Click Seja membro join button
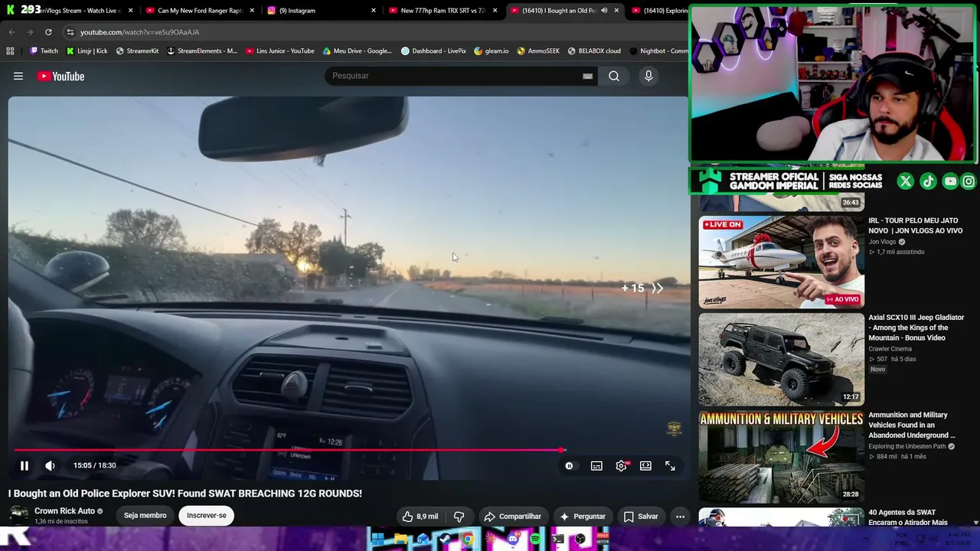This screenshot has width=980, height=551. 145,515
